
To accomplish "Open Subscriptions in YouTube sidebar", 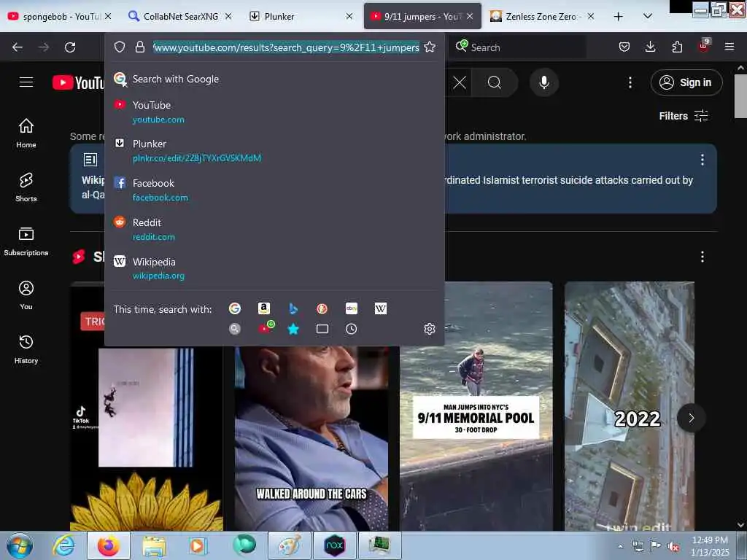I will 26,241.
